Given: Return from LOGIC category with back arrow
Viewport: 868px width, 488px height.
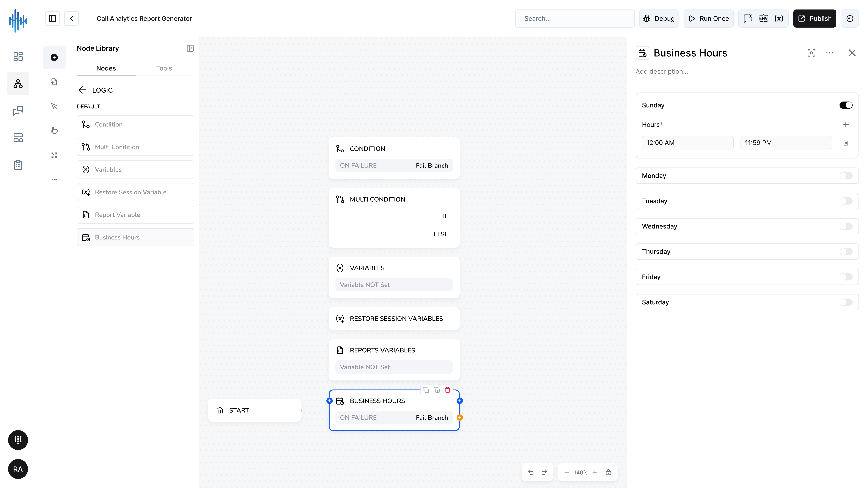Looking at the screenshot, I should [82, 90].
